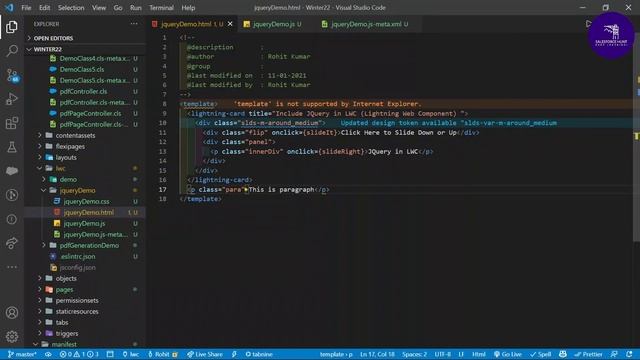Open the Extensions view
Viewport: 640px width, 360px height.
click(x=12, y=123)
